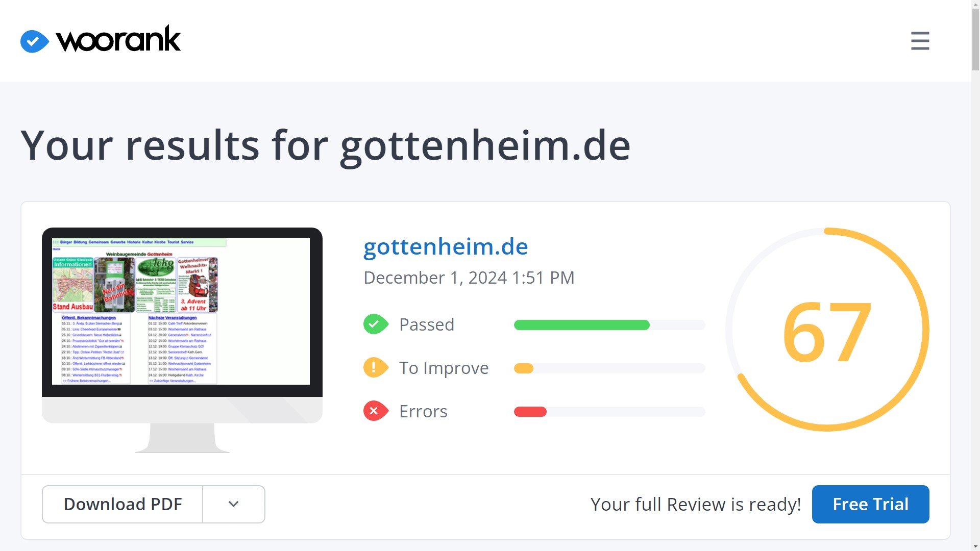Click the green Passed progress bar

(581, 325)
